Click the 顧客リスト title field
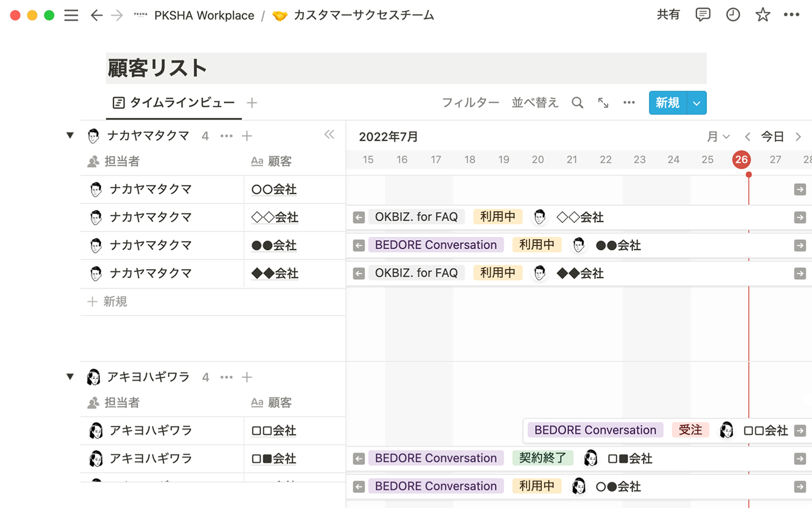The width and height of the screenshot is (812, 508). pyautogui.click(x=406, y=68)
